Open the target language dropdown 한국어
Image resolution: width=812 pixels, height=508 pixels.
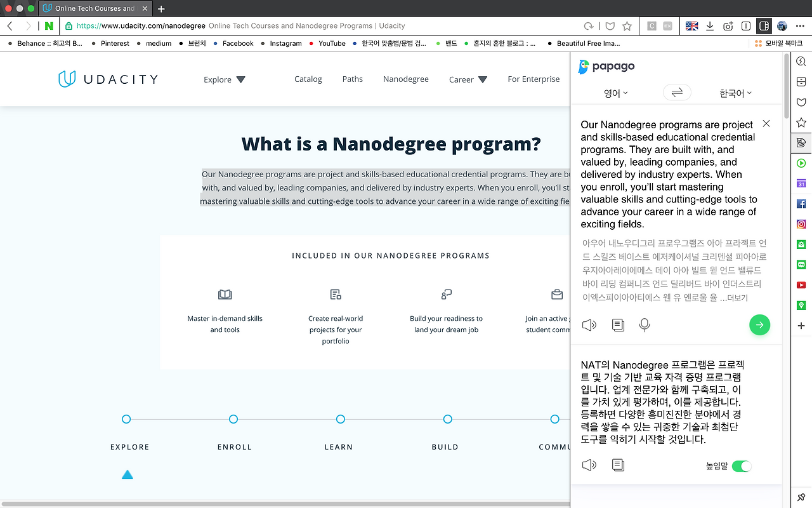click(735, 93)
